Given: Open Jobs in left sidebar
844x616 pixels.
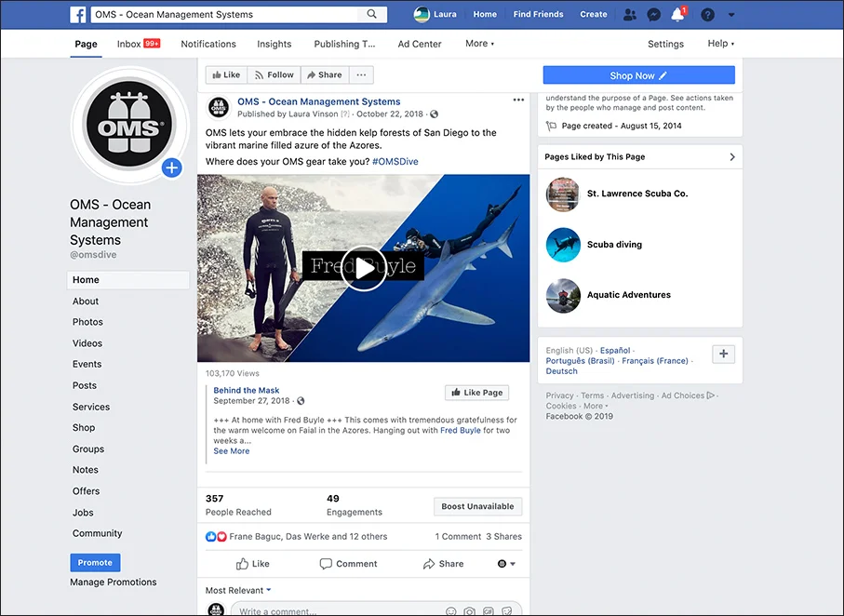Looking at the screenshot, I should click(83, 513).
